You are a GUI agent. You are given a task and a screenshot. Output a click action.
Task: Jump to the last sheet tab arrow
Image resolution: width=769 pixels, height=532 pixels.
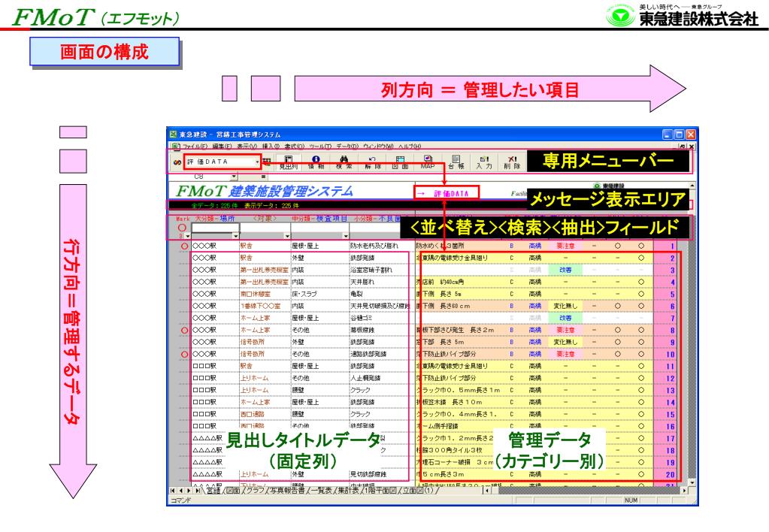point(197,491)
